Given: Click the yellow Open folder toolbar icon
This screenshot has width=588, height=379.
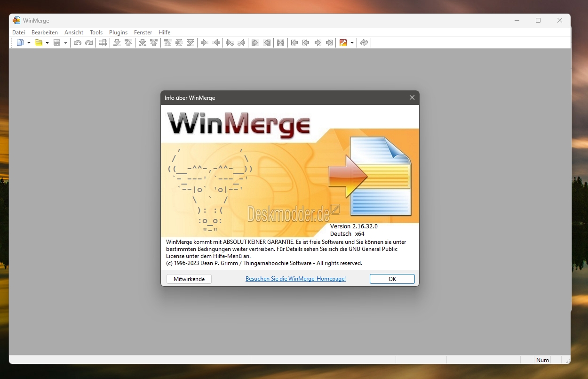Looking at the screenshot, I should tap(39, 43).
